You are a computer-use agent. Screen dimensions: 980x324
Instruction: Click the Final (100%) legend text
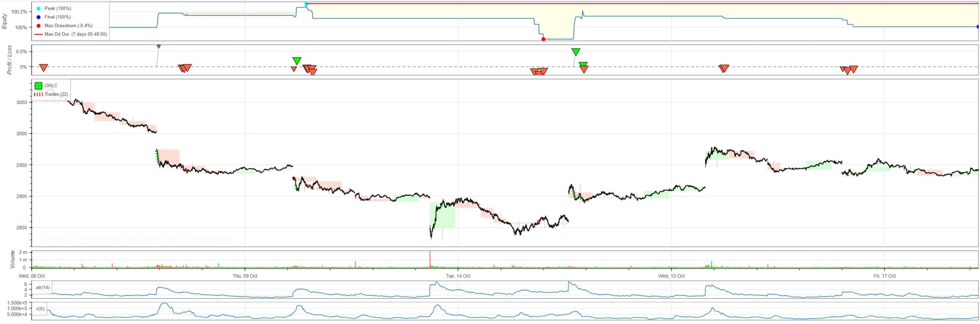click(x=57, y=17)
